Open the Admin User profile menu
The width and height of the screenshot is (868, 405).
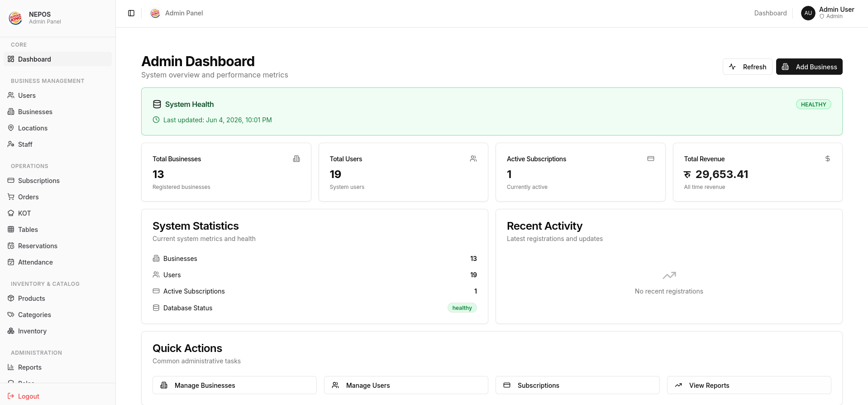pos(828,13)
